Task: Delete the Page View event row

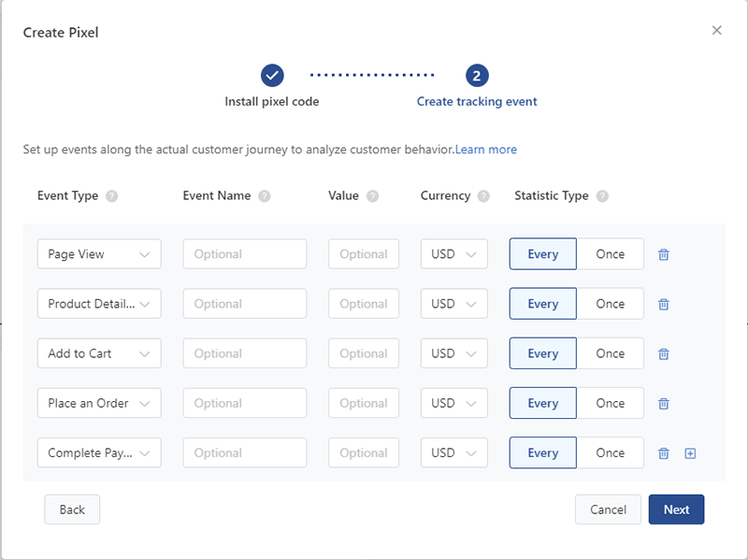Action: point(664,254)
